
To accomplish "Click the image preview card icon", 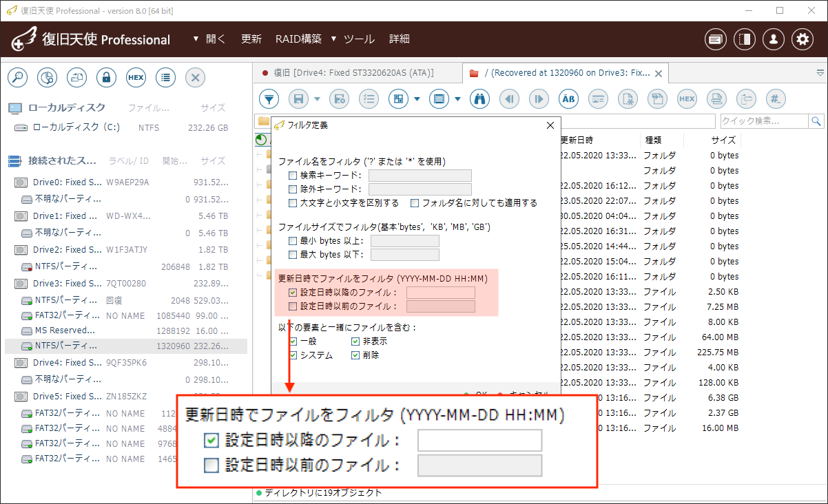I will (x=599, y=98).
